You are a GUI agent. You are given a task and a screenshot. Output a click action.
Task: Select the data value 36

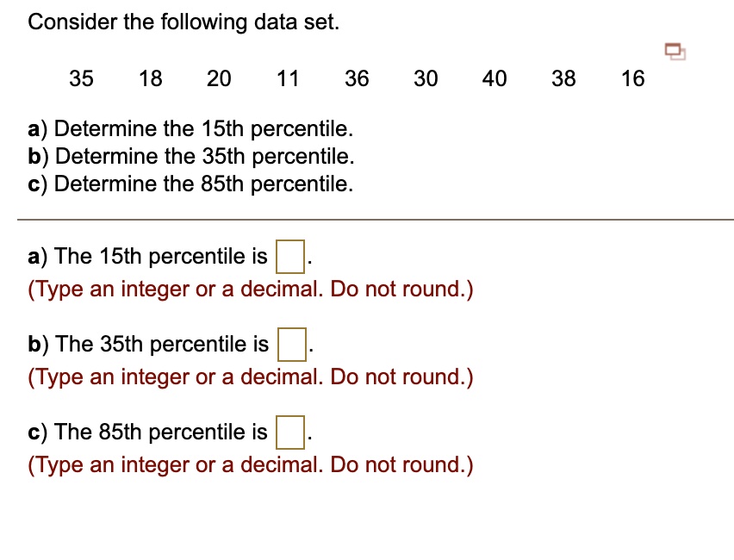[357, 78]
